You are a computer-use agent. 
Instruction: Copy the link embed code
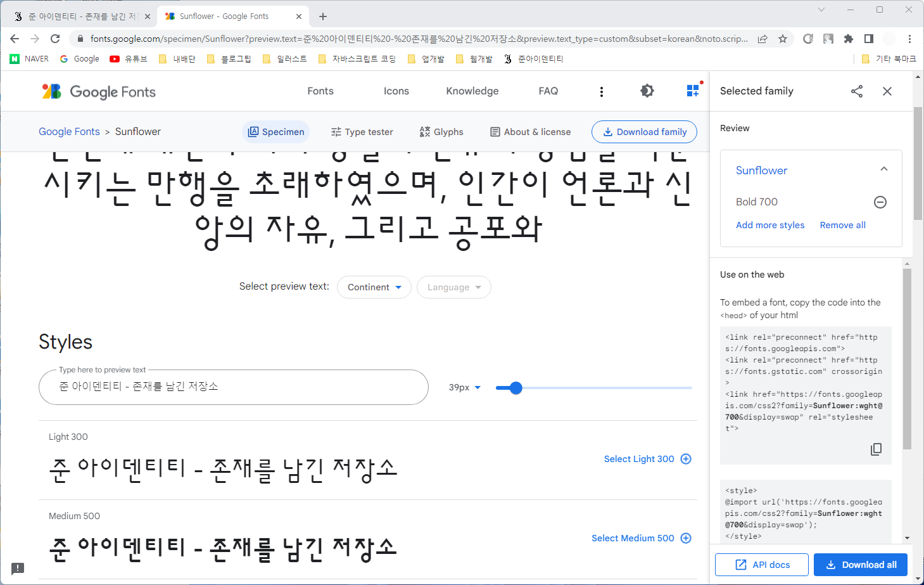pyautogui.click(x=876, y=449)
